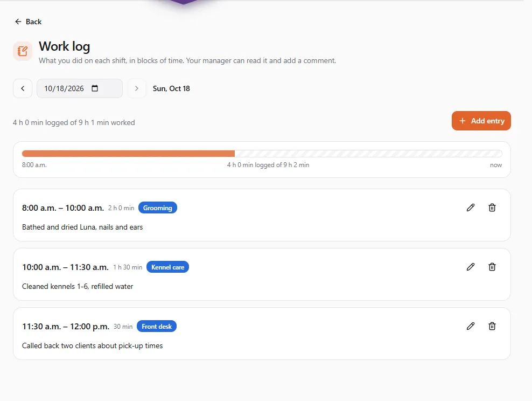
Task: Click 'Cleaned kennels 1-6, refilled water' note
Action: 78,286
